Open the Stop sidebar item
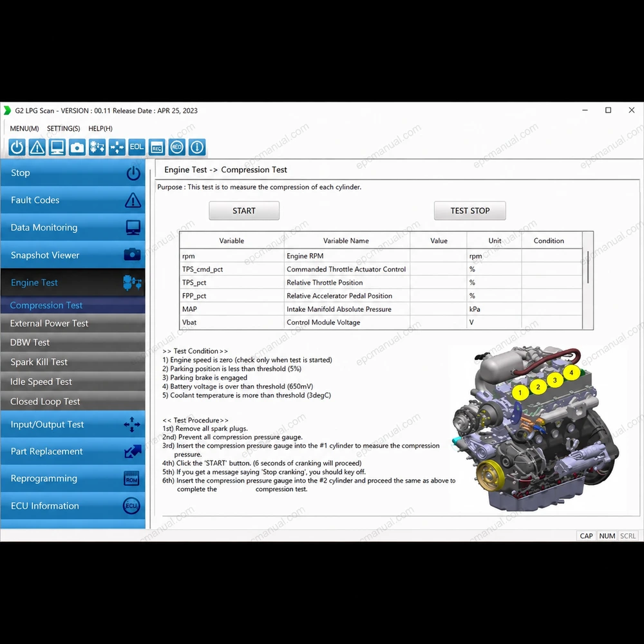 click(x=73, y=173)
